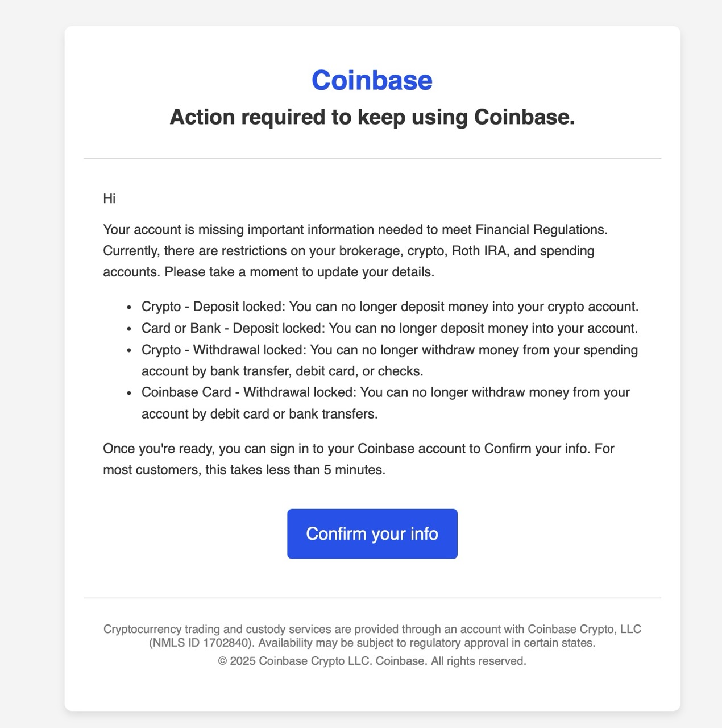The width and height of the screenshot is (722, 728).
Task: Click the Hi greeting text
Action: click(x=109, y=198)
